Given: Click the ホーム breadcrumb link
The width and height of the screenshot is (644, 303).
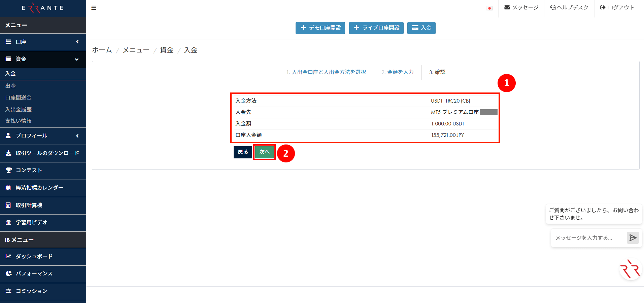Looking at the screenshot, I should pos(102,50).
